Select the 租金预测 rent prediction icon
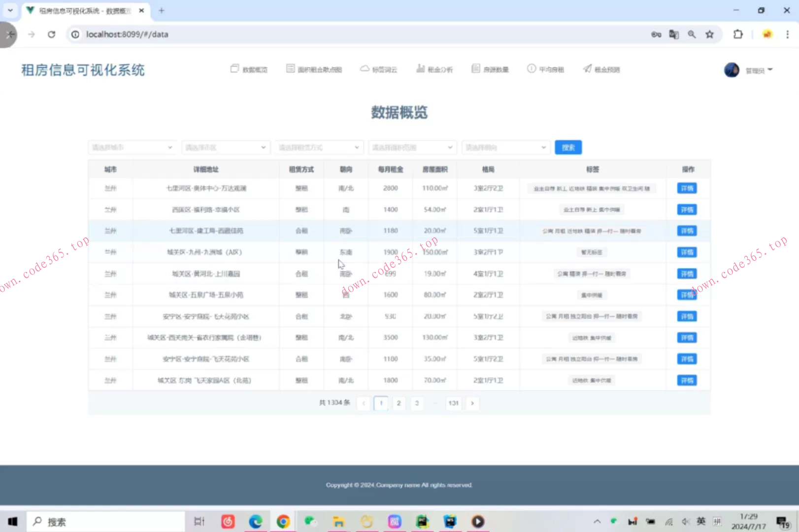This screenshot has width=799, height=532. coord(601,69)
